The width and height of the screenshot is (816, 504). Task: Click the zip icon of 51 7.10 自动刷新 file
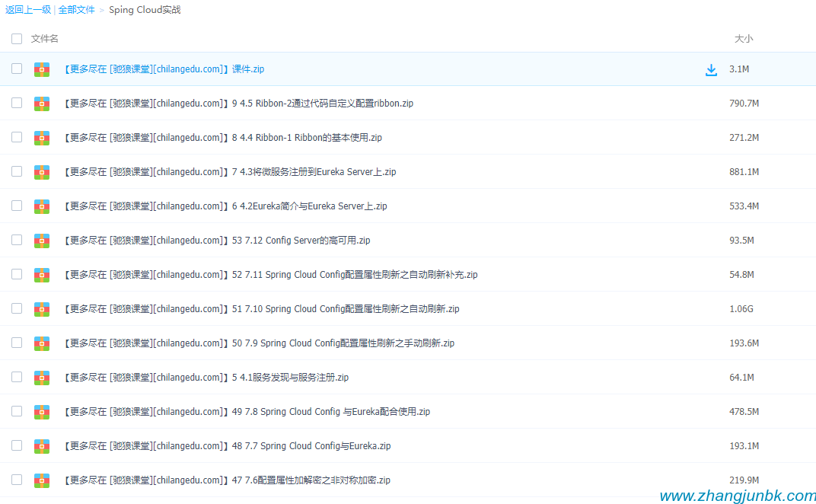pyautogui.click(x=42, y=309)
